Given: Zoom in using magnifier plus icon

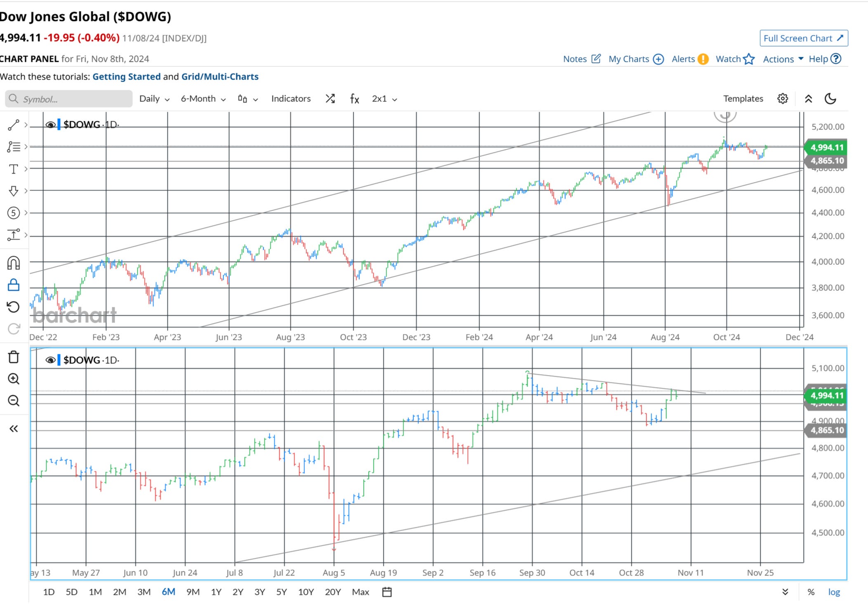Looking at the screenshot, I should pyautogui.click(x=13, y=379).
